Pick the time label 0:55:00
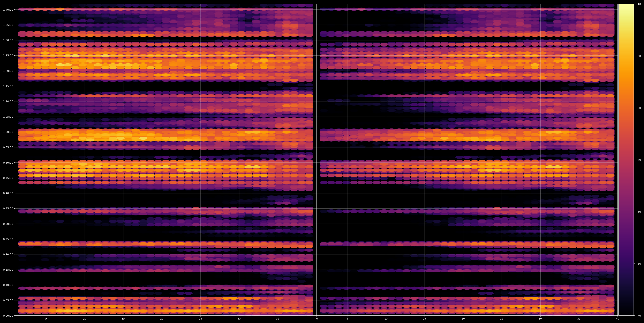This screenshot has height=323, width=644. click(8, 147)
